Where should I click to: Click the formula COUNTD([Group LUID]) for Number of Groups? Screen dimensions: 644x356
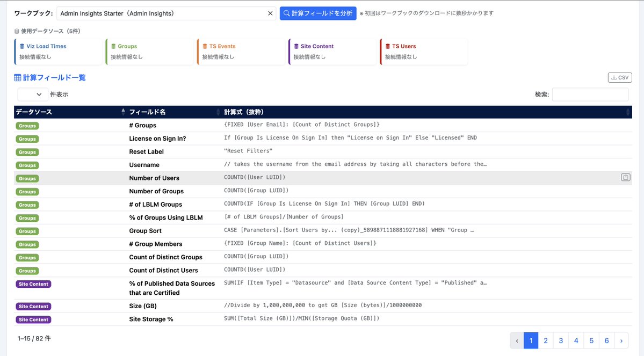coord(256,190)
